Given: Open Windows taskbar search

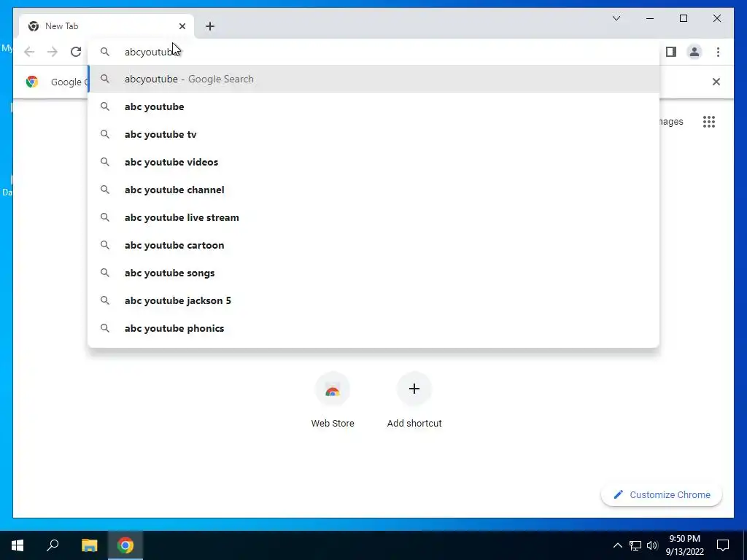Looking at the screenshot, I should click(53, 545).
